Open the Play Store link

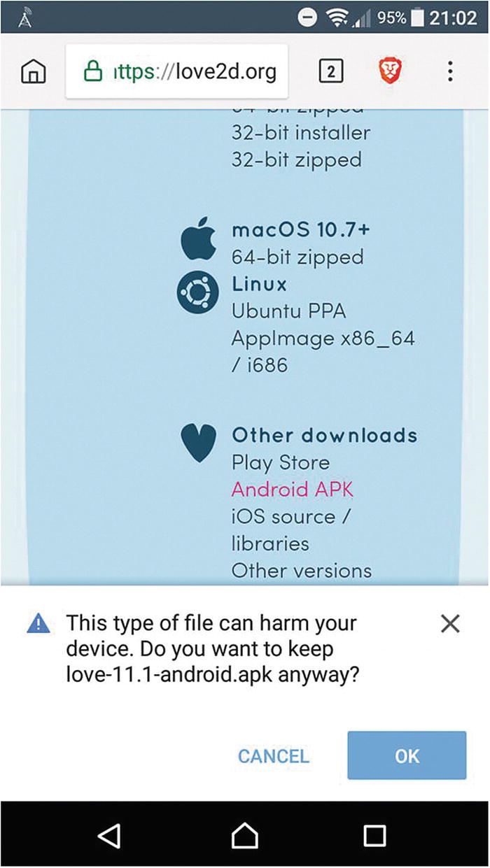(280, 462)
